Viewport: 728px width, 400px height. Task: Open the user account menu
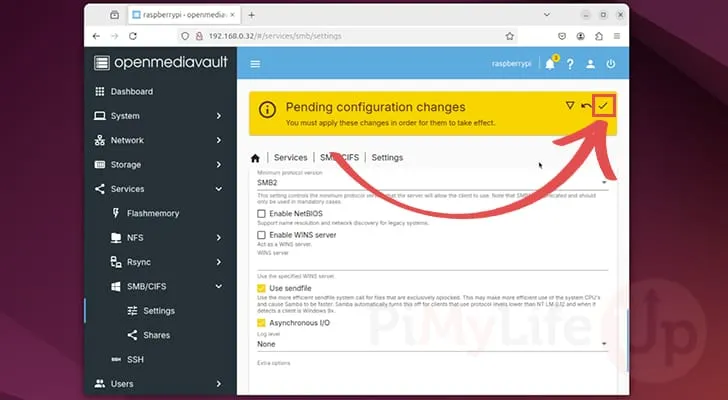pos(590,64)
